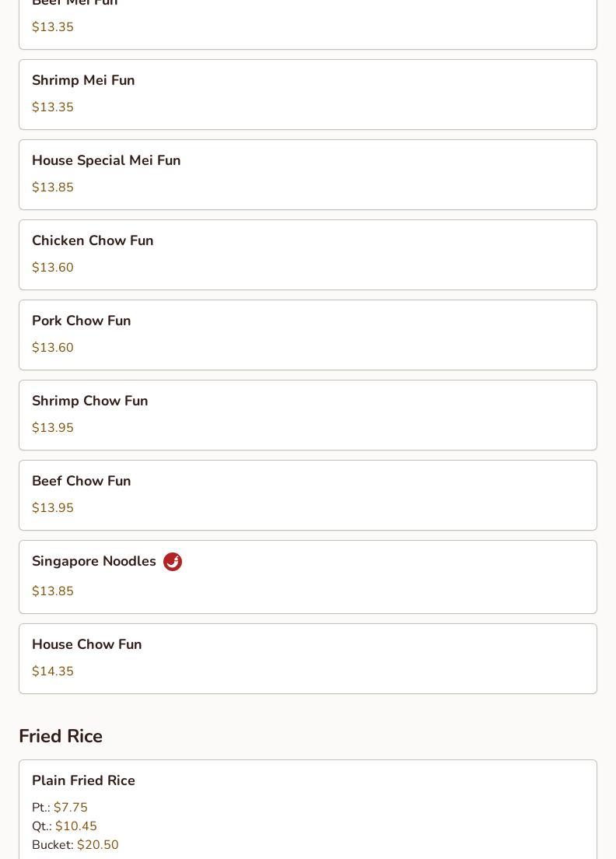Image resolution: width=616 pixels, height=859 pixels.
Task: Click the partially visible Beef Mei Fun card
Action: [x=308, y=25]
